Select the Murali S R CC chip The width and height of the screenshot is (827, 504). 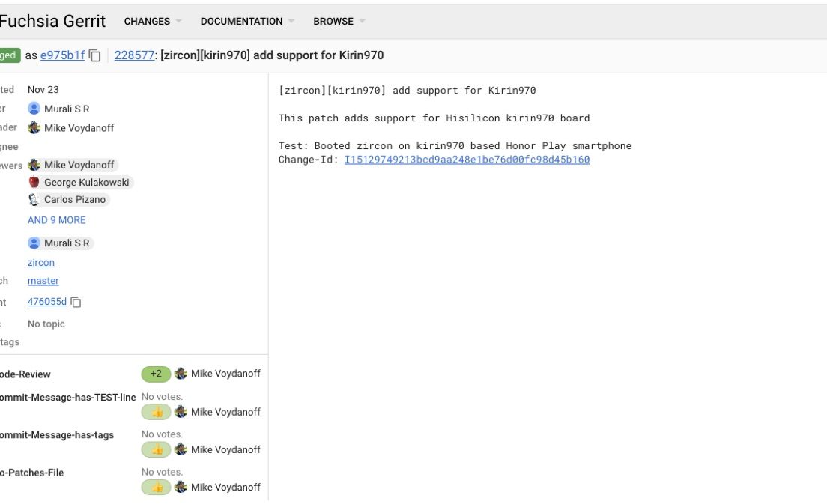60,243
